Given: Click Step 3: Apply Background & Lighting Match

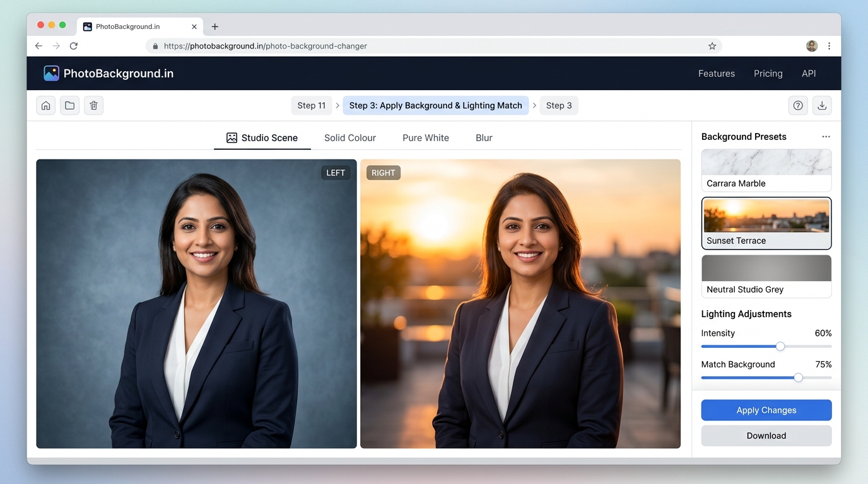Looking at the screenshot, I should [436, 105].
